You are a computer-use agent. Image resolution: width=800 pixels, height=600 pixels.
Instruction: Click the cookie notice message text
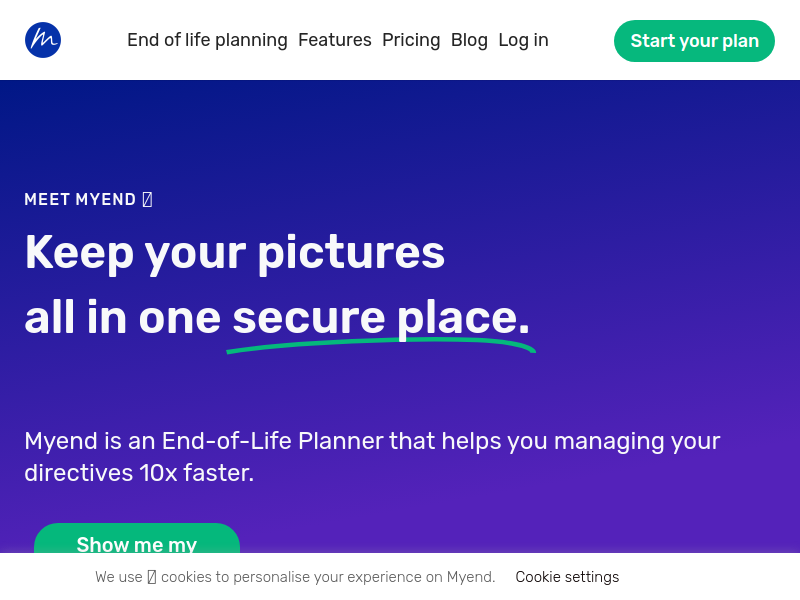295,577
